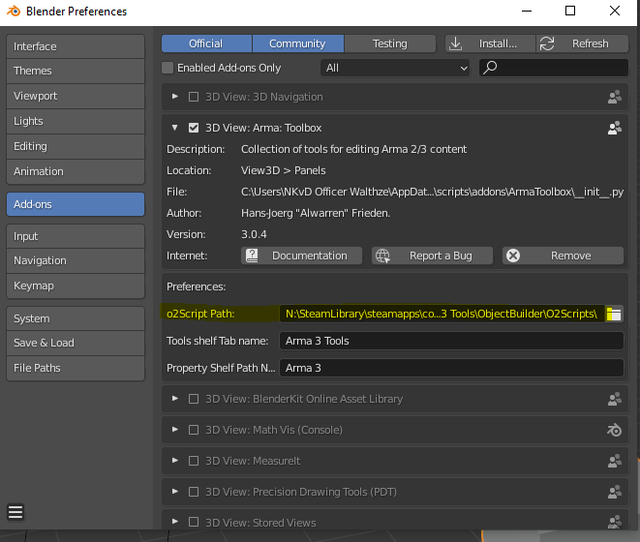Open the Themes preferences section
Viewport: 640px width, 542px height.
point(76,71)
